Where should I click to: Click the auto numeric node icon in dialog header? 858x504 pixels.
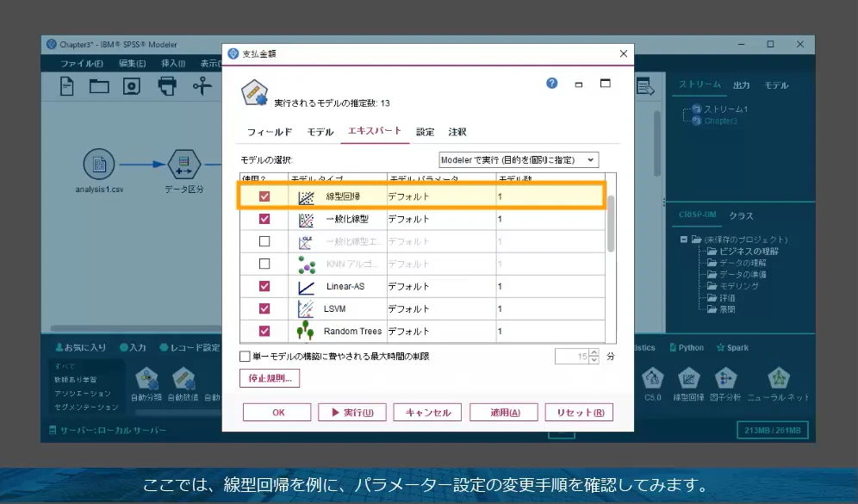point(254,93)
